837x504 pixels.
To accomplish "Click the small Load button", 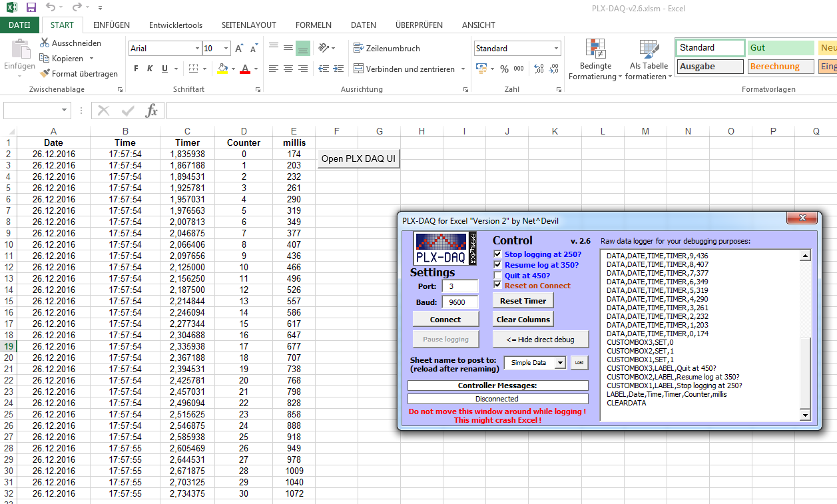I will (579, 363).
